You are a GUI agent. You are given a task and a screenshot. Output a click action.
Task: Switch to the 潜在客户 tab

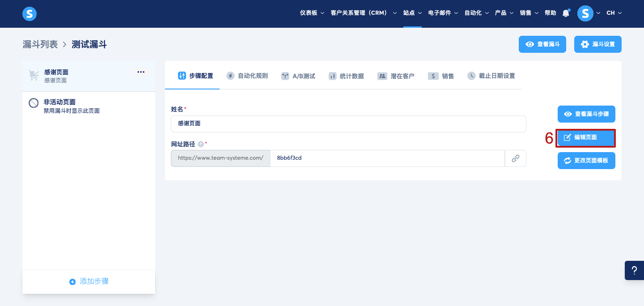point(396,76)
